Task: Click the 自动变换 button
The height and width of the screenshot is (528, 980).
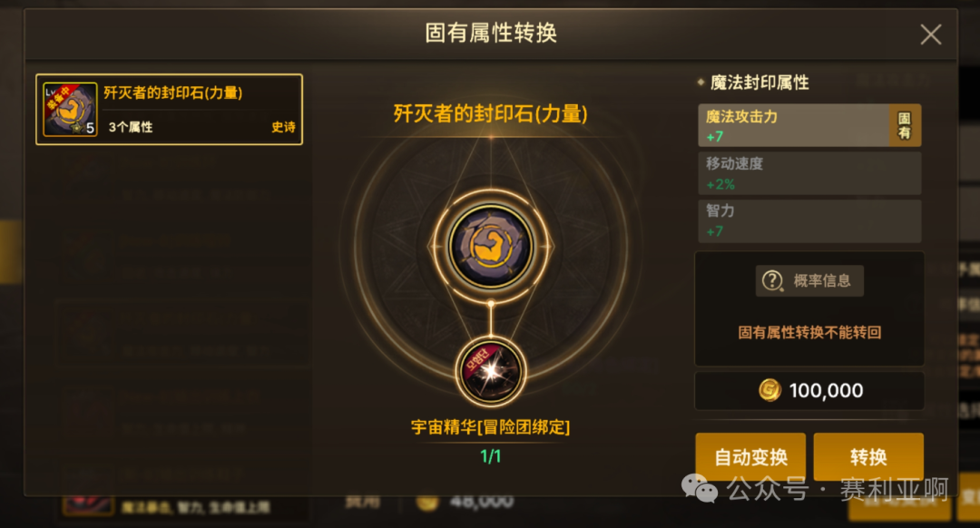Action: pos(750,456)
